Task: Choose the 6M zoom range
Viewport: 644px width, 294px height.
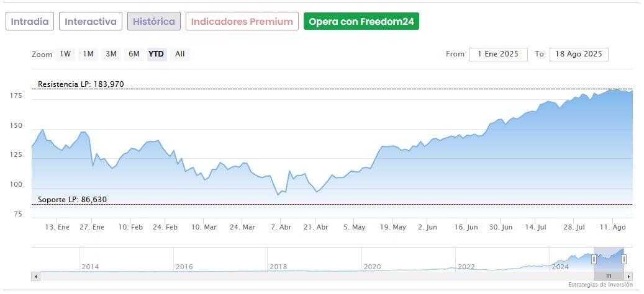Action: click(134, 54)
